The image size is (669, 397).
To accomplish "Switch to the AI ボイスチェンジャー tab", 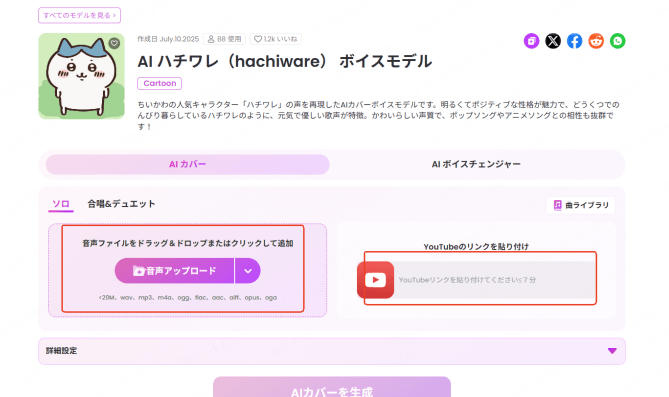I will coord(476,164).
